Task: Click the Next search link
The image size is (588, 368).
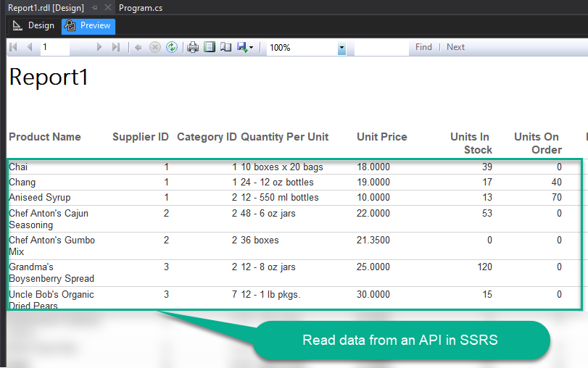Action: (x=455, y=47)
